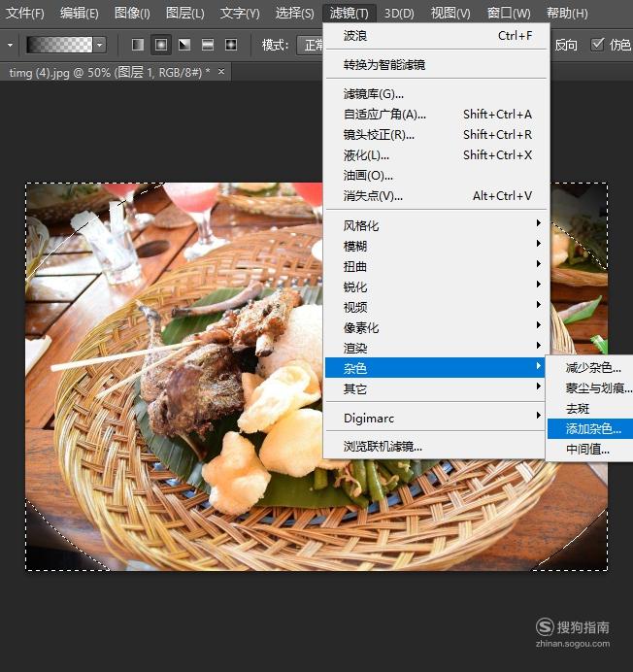633x672 pixels.
Task: Choose 自适应广角(A)... filter
Action: 436,115
